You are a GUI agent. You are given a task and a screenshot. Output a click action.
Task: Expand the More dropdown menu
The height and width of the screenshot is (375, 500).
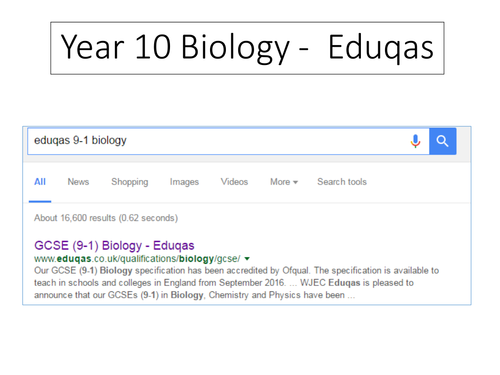284,182
